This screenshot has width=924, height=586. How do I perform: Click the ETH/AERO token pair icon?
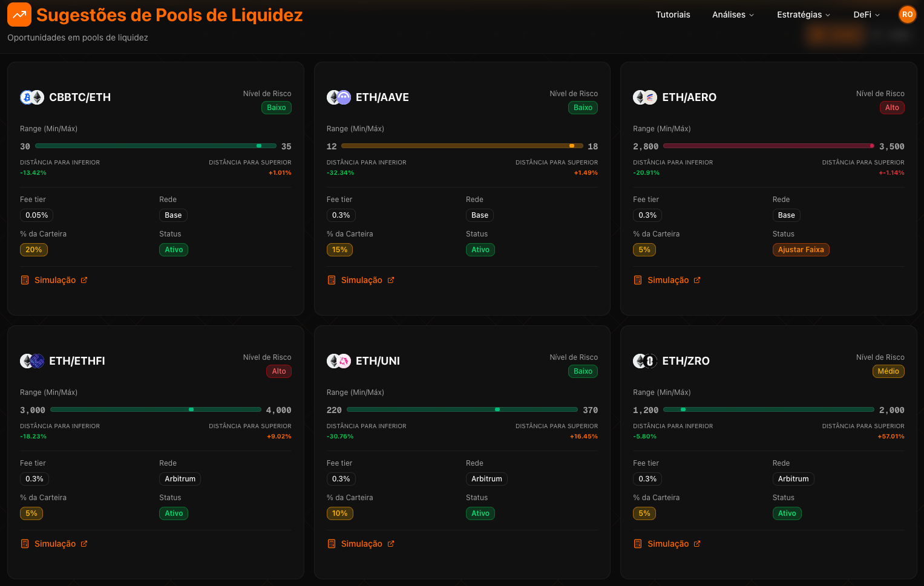point(645,97)
